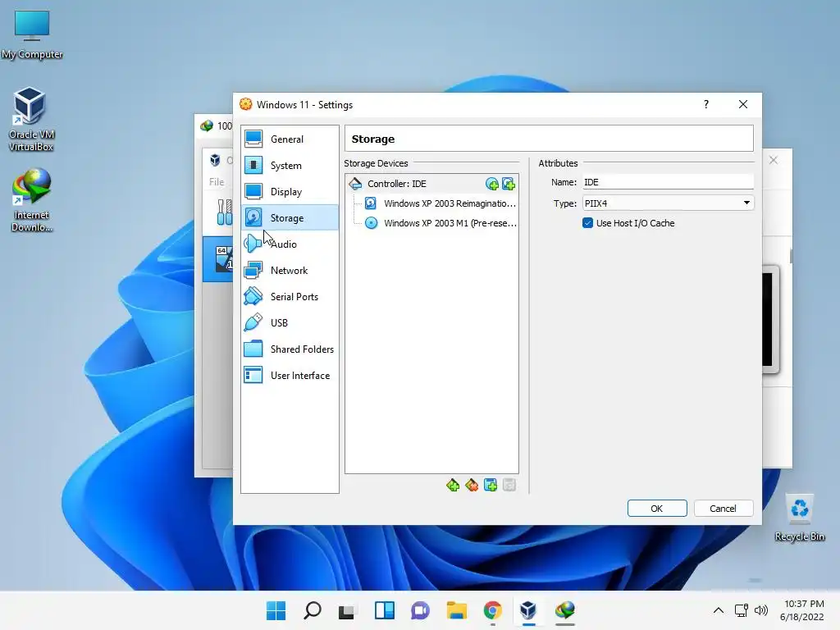Open taskbar Search
The height and width of the screenshot is (630, 840).
(x=313, y=610)
